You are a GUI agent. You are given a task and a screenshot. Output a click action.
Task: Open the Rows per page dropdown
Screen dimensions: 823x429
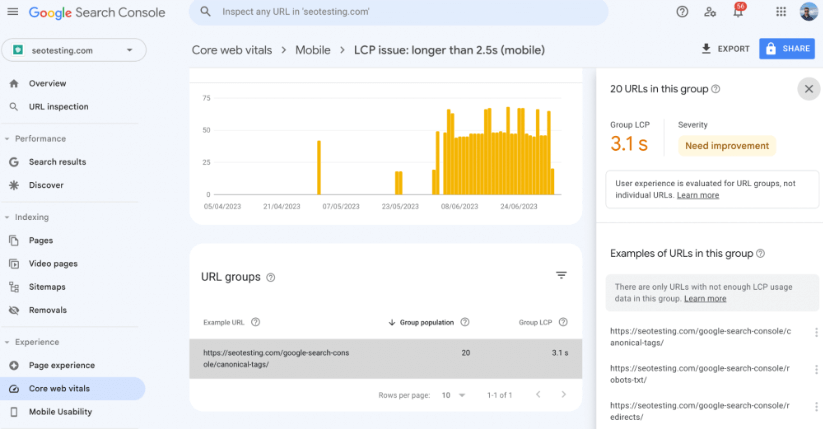(453, 395)
